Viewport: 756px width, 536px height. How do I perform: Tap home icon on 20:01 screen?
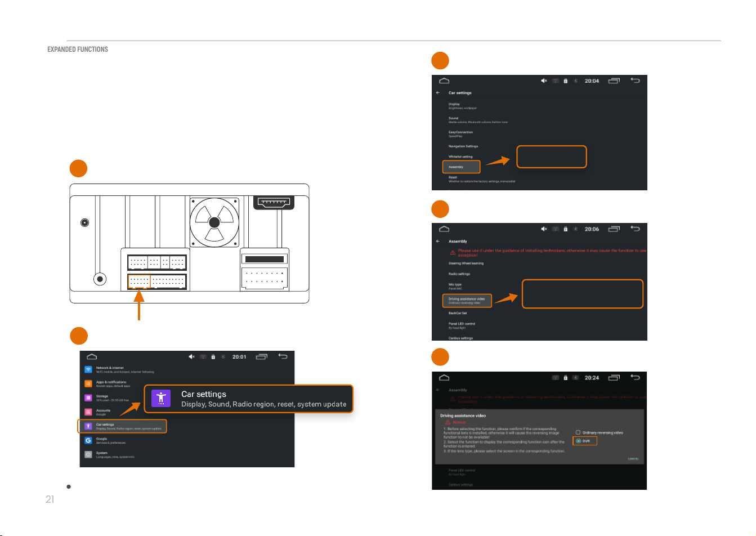(x=92, y=356)
